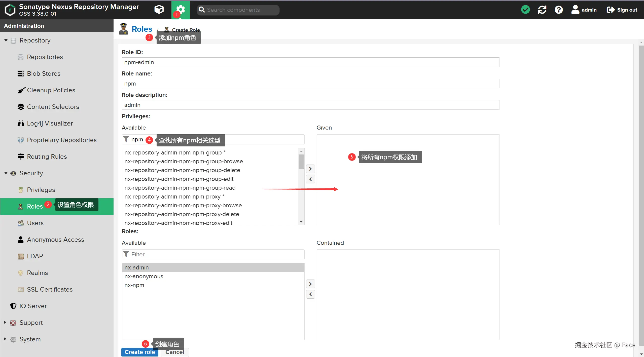Open the Help question mark icon
Viewport: 644px width, 357px height.
tap(558, 10)
